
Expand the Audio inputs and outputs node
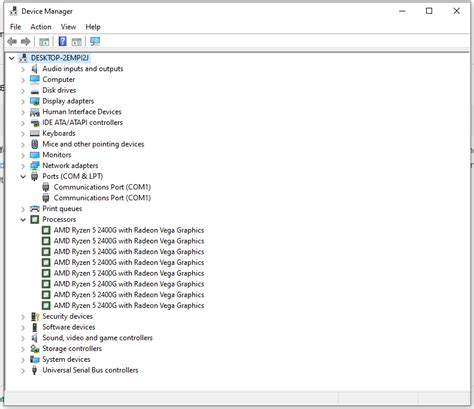[23, 69]
